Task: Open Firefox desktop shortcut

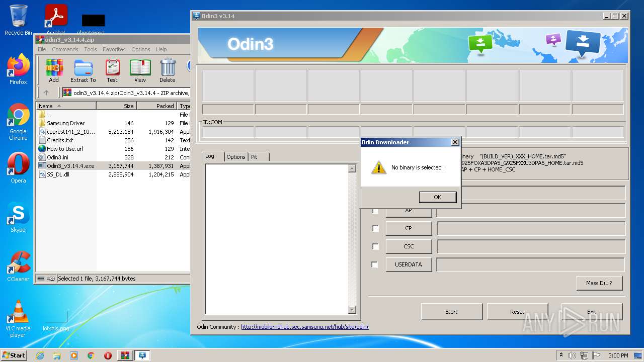Action: pyautogui.click(x=18, y=69)
